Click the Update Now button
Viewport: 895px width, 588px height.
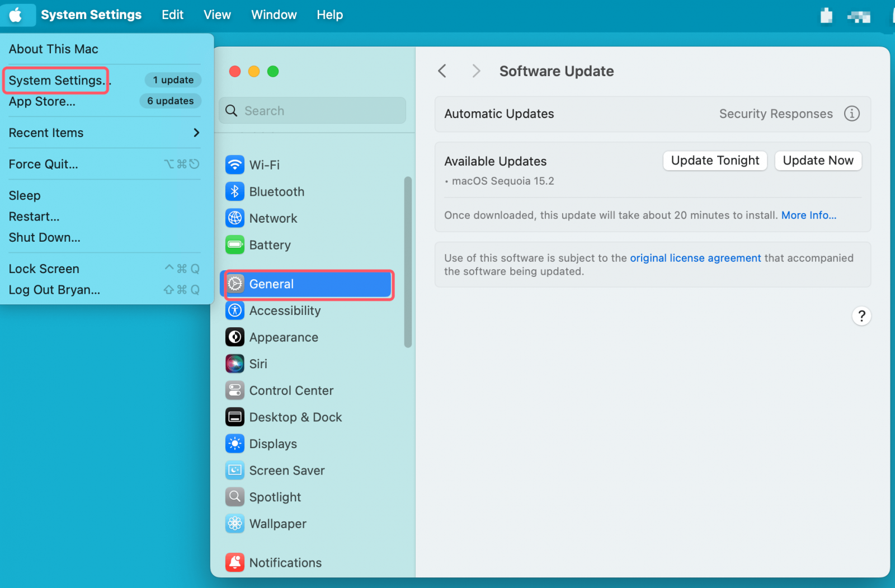[818, 161]
